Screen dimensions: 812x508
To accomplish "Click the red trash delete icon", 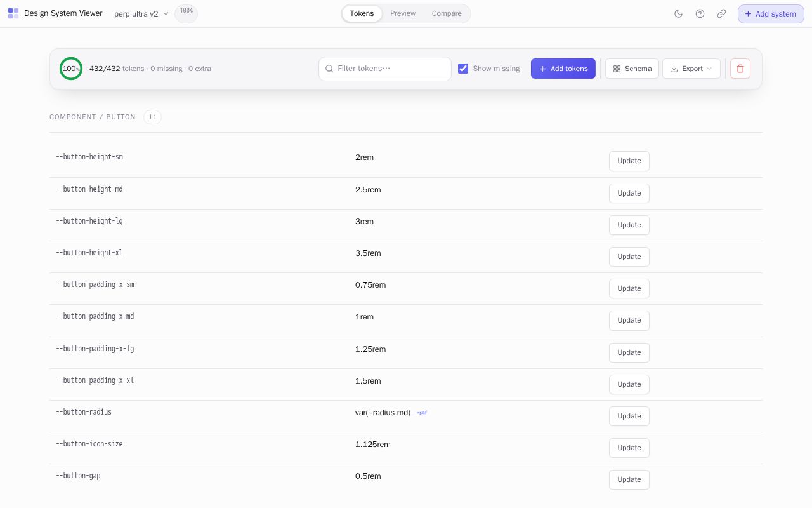I will point(740,69).
